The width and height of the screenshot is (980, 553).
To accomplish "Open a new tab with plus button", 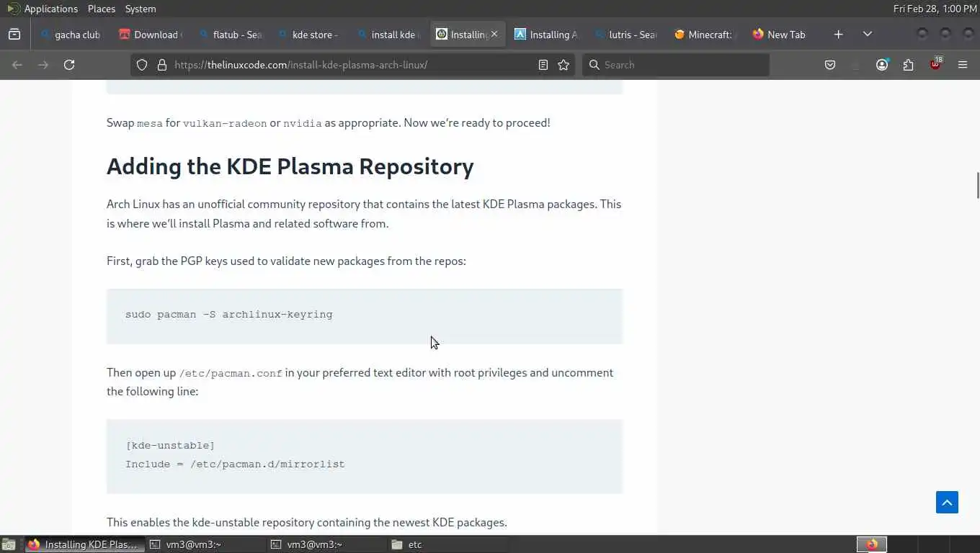I will (x=838, y=34).
